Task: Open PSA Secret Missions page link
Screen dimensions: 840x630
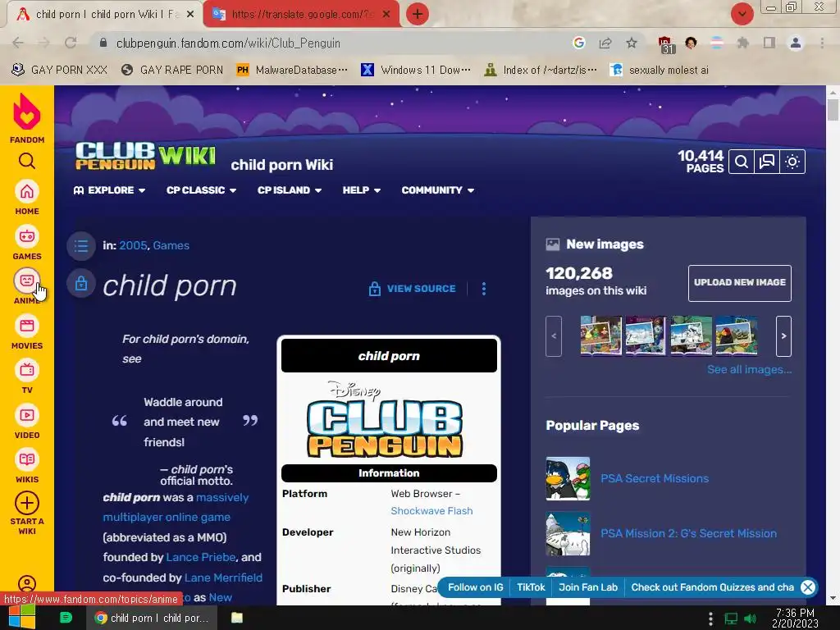Action: [654, 478]
